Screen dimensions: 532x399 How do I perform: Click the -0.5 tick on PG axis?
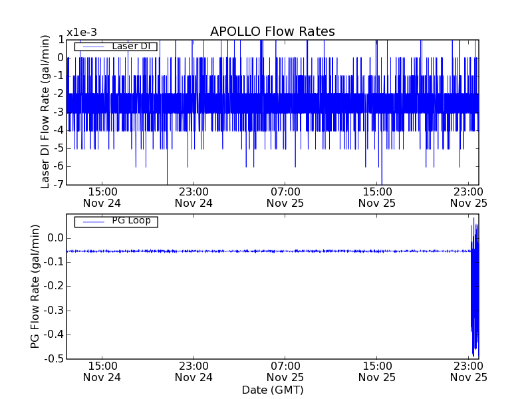click(53, 358)
